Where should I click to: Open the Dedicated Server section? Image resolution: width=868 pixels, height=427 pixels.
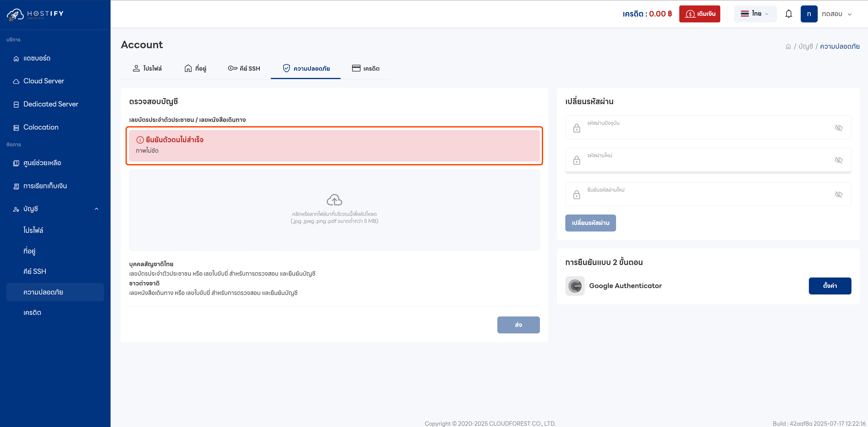tap(51, 104)
